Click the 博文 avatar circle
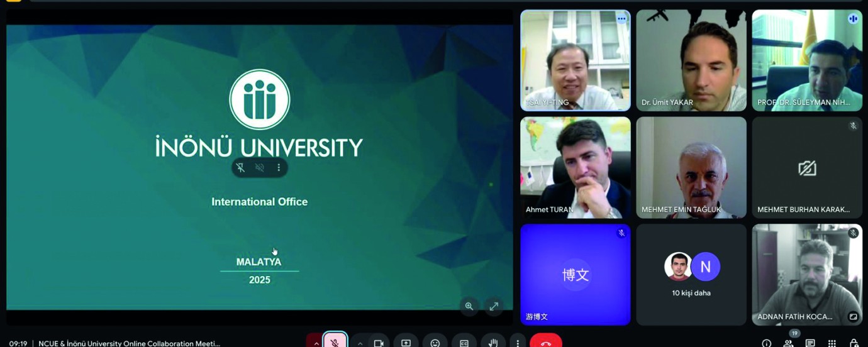 click(x=576, y=275)
